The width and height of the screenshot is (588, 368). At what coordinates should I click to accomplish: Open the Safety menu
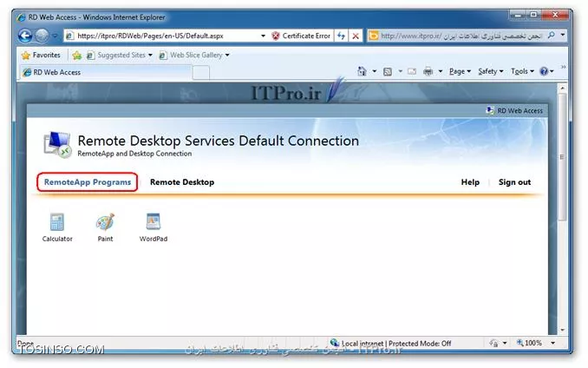[x=491, y=71]
